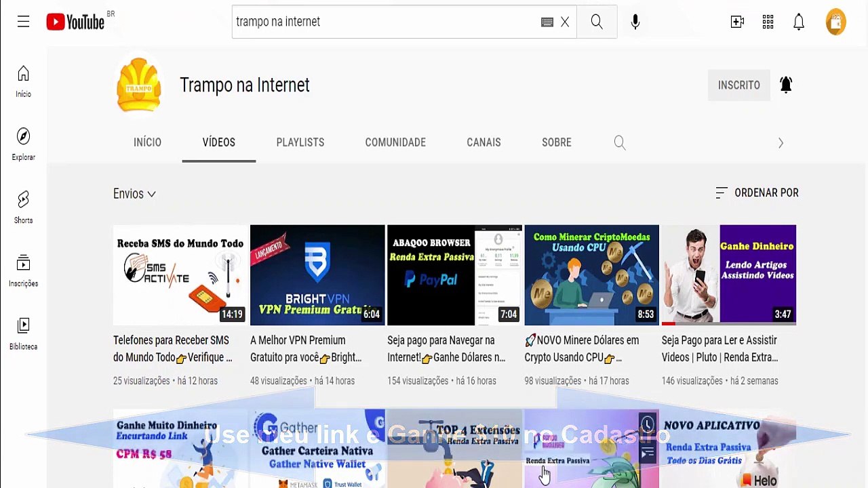Viewport: 868px width, 488px height.
Task: Go to YouTube home via logo
Action: coord(75,22)
